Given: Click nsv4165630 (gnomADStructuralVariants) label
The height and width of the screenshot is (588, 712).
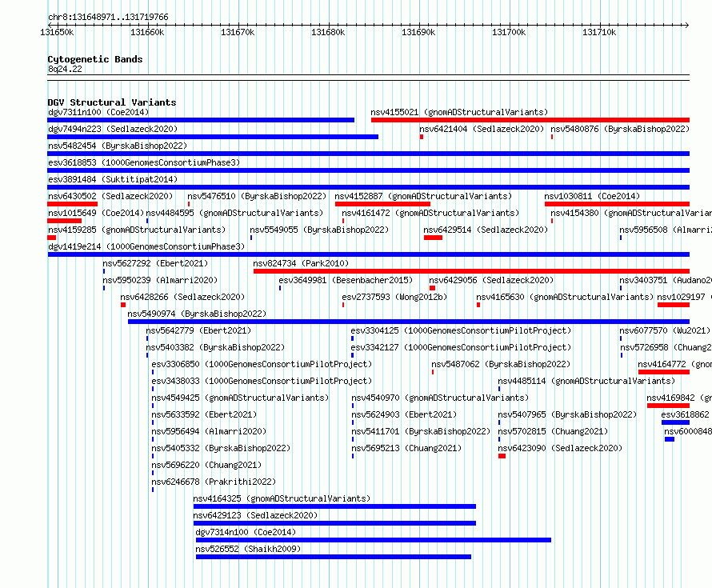Looking at the screenshot, I should click(565, 297).
